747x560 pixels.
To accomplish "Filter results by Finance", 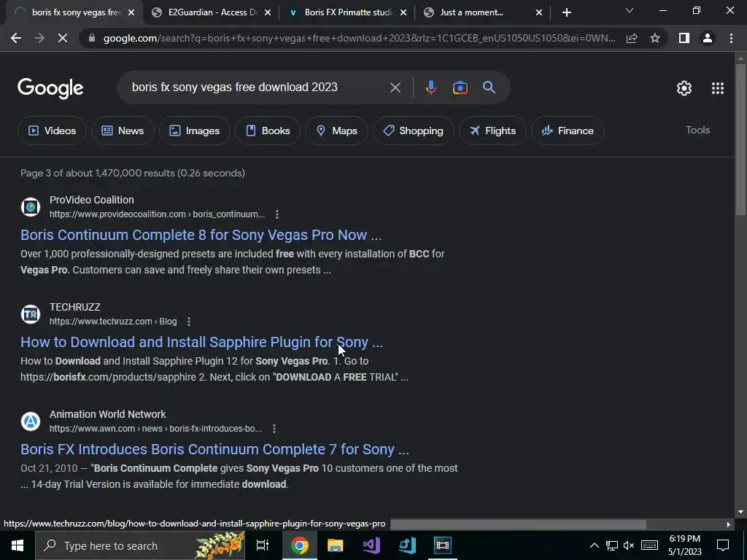I will [568, 131].
